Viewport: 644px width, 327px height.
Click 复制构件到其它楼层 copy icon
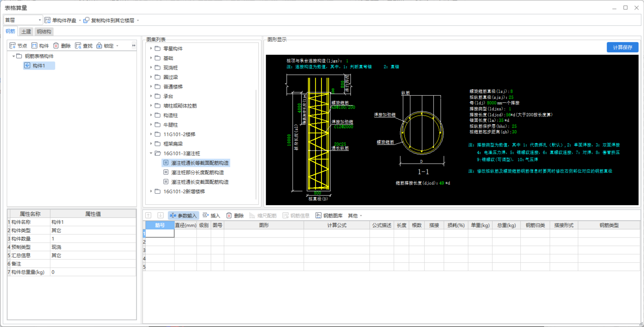pyautogui.click(x=86, y=20)
